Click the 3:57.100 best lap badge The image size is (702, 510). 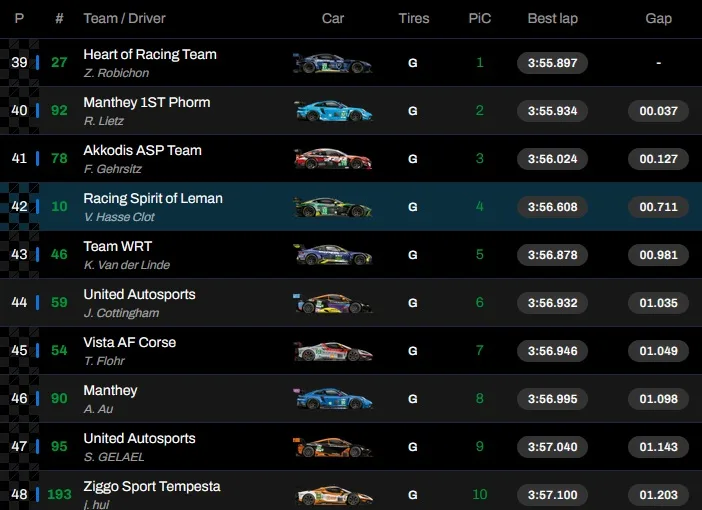coord(553,495)
